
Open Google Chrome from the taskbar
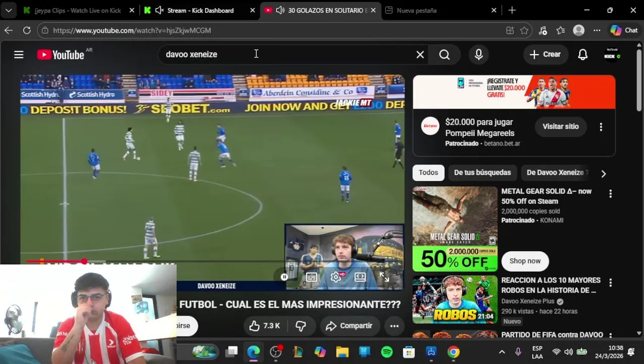coord(454,352)
